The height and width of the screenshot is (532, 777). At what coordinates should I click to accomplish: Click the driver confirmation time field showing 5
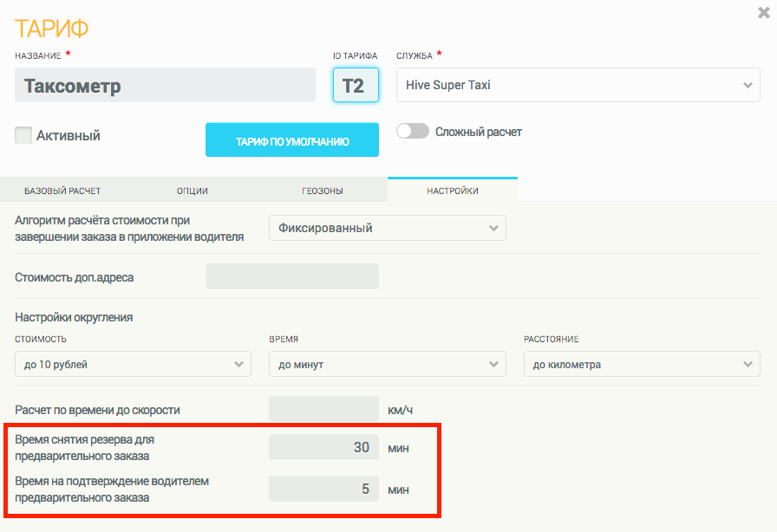click(x=323, y=489)
